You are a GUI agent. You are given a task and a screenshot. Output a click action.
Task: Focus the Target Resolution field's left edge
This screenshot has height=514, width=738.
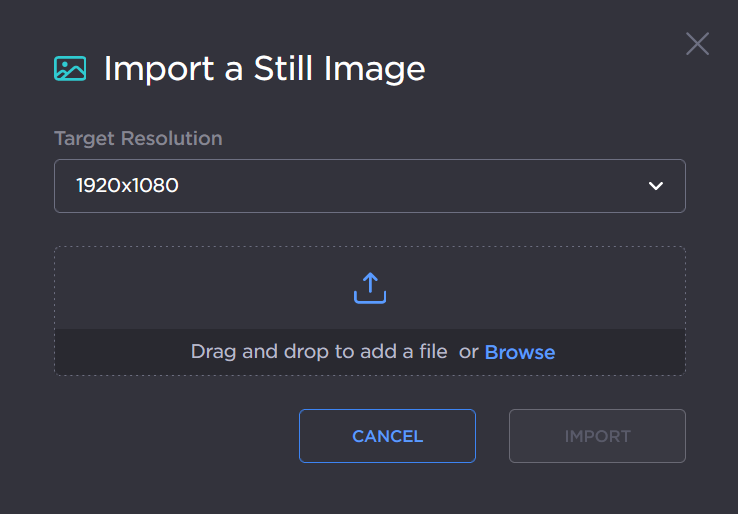(62, 186)
